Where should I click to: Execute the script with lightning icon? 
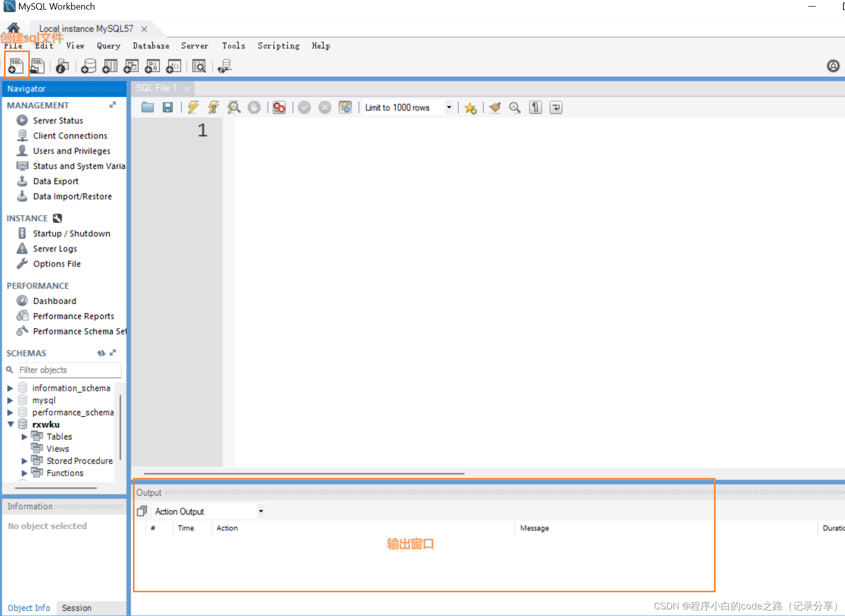click(x=193, y=107)
